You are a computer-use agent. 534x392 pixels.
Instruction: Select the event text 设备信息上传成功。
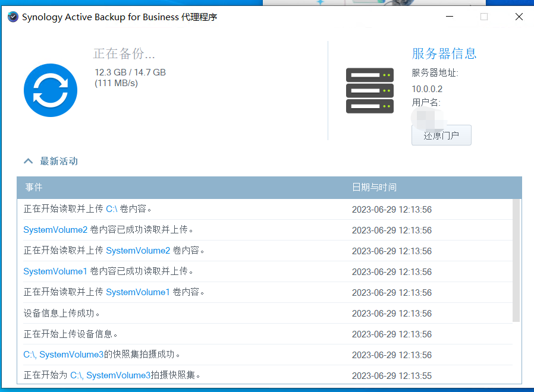tap(62, 313)
